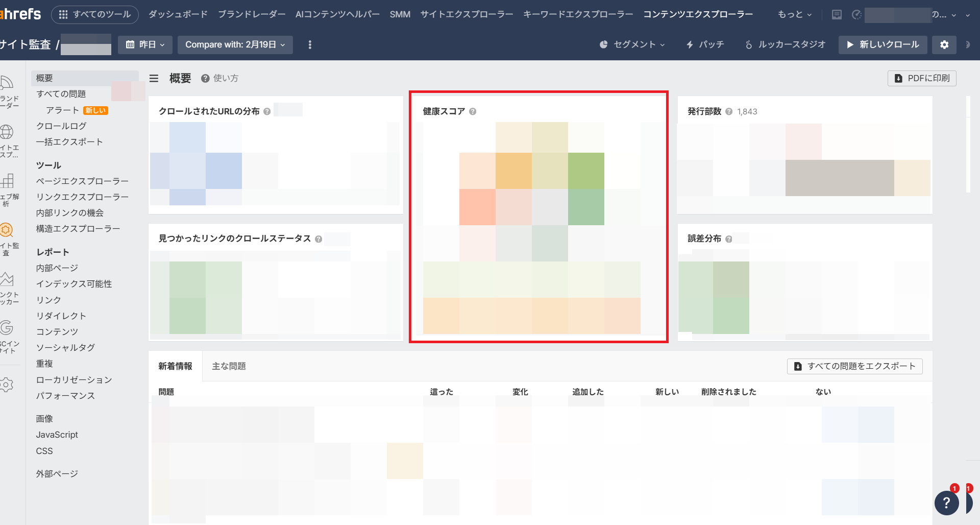Open ページエクスプローラー in the sidebar
980x525 pixels.
82,181
